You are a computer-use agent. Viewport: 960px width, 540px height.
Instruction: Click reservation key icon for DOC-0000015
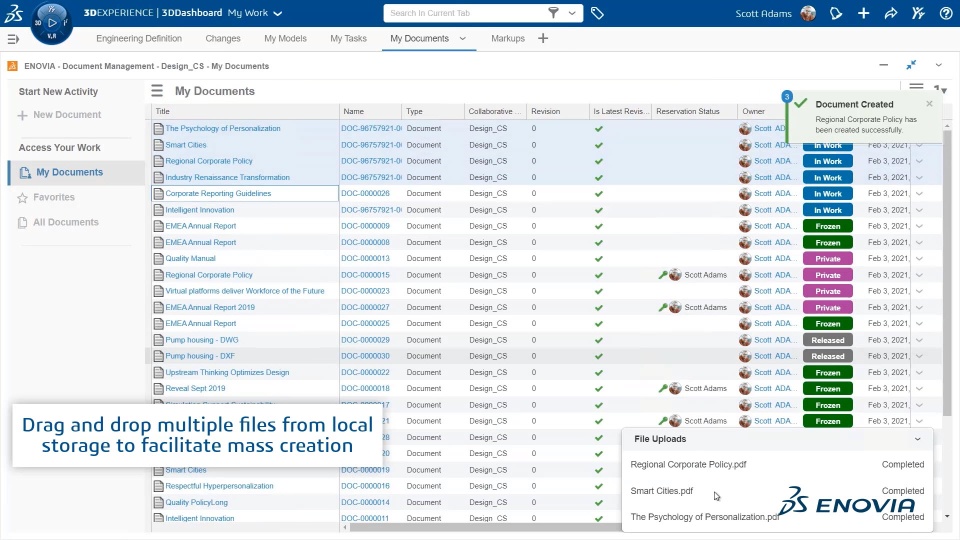[662, 275]
